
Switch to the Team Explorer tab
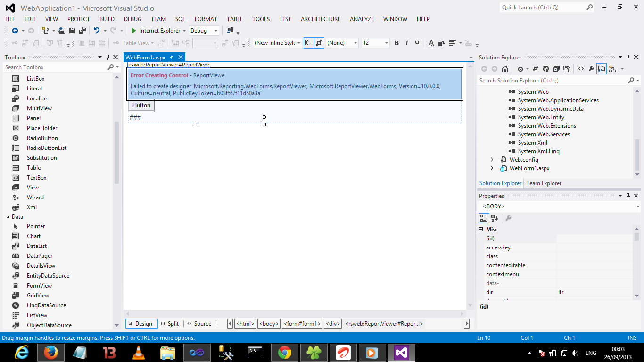(x=544, y=183)
